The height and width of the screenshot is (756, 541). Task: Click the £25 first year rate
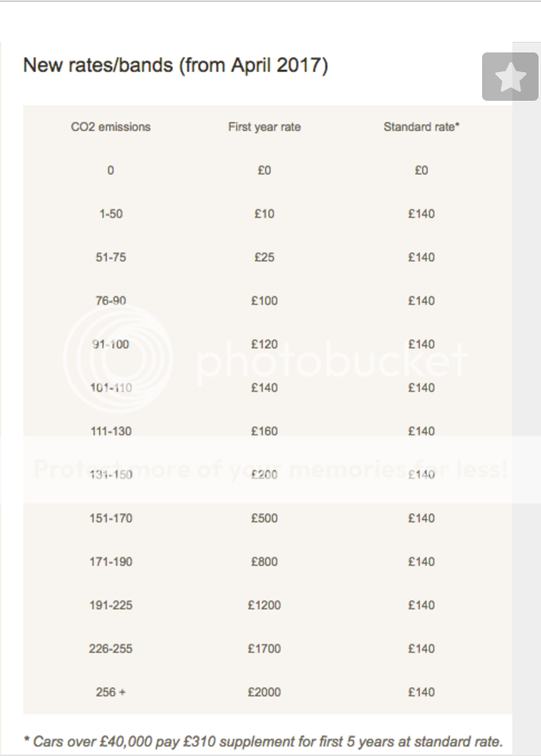coord(264,257)
